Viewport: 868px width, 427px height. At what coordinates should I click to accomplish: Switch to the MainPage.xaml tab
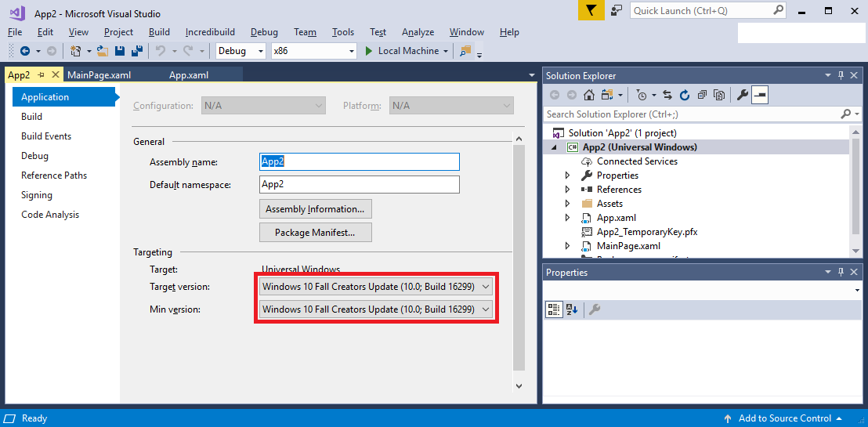[x=99, y=74]
